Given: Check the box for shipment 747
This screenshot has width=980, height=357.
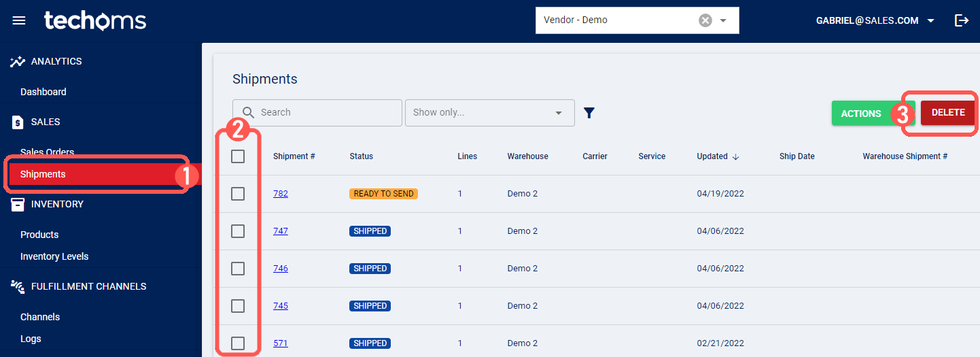Looking at the screenshot, I should (238, 231).
